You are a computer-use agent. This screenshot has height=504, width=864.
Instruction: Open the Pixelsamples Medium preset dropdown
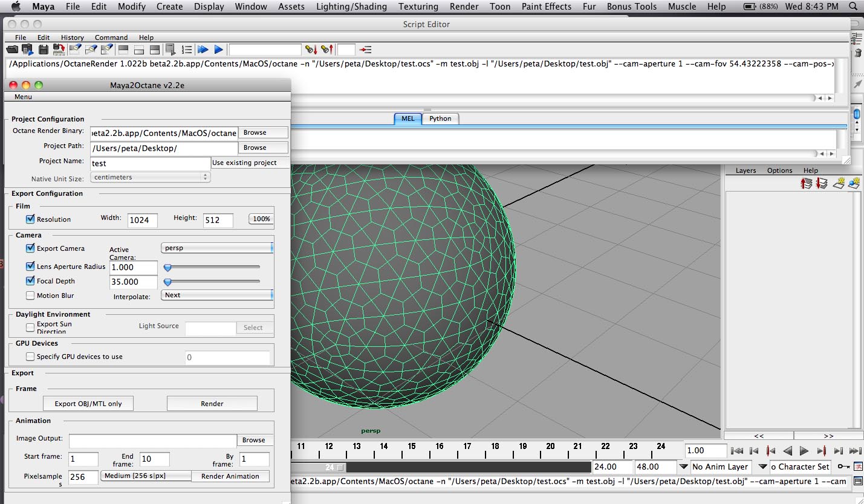point(146,476)
